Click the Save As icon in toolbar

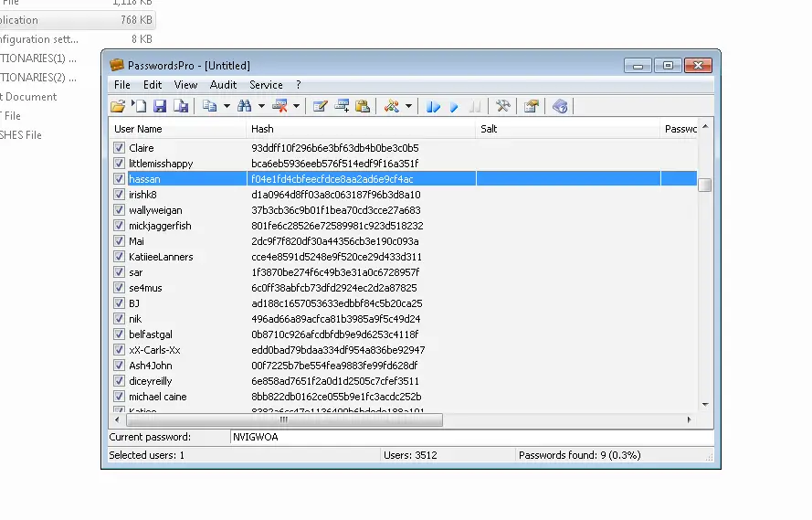pyautogui.click(x=181, y=106)
